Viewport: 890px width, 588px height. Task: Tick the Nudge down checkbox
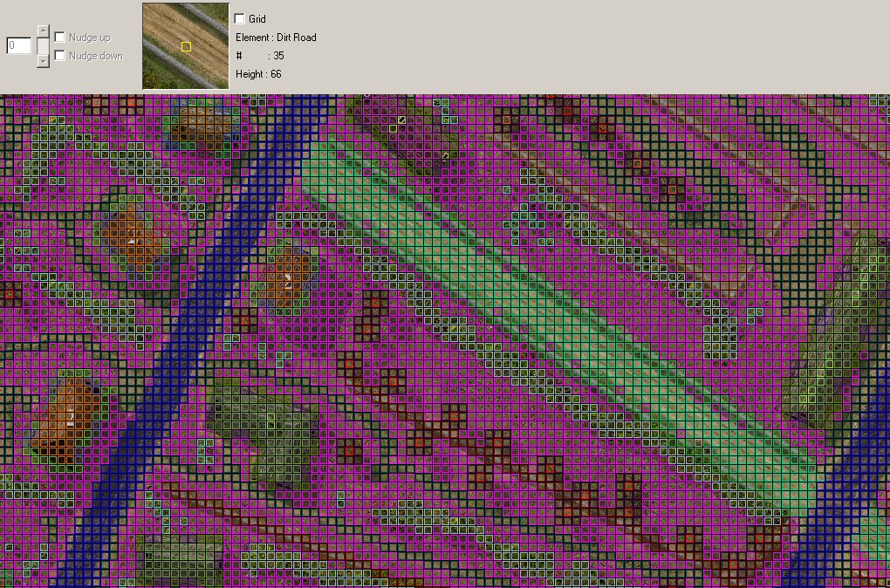click(59, 56)
